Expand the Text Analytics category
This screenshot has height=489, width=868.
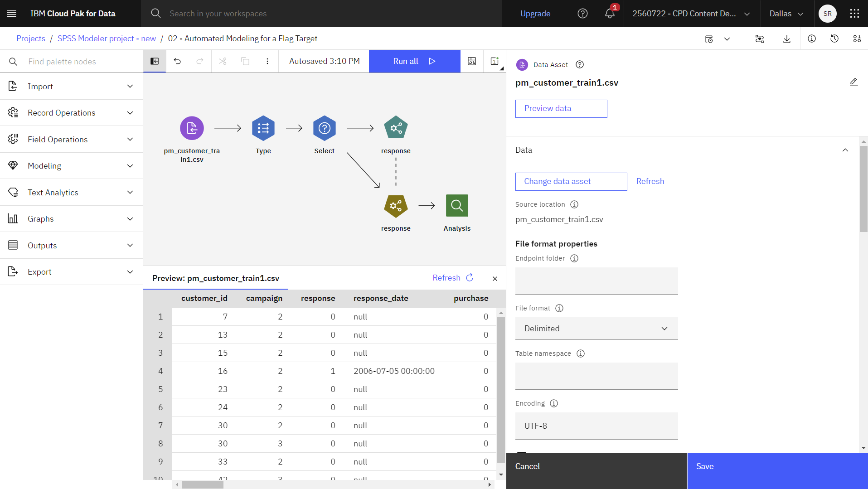pyautogui.click(x=72, y=192)
